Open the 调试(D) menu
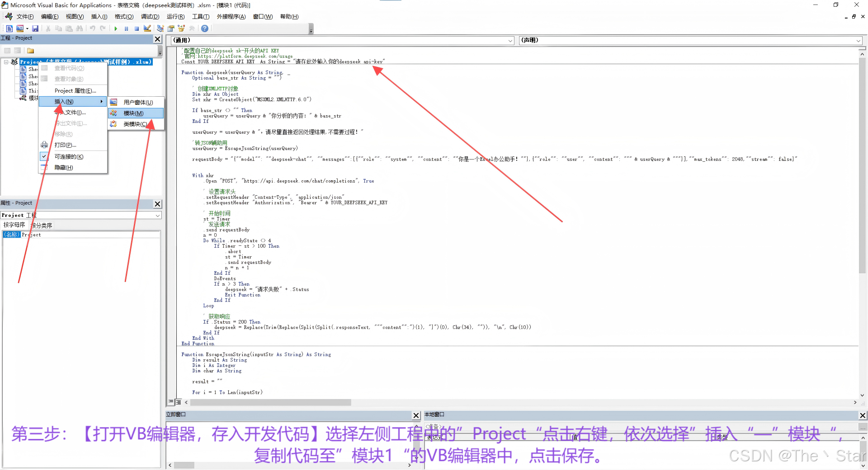Viewport: 868px width, 470px height. point(150,17)
